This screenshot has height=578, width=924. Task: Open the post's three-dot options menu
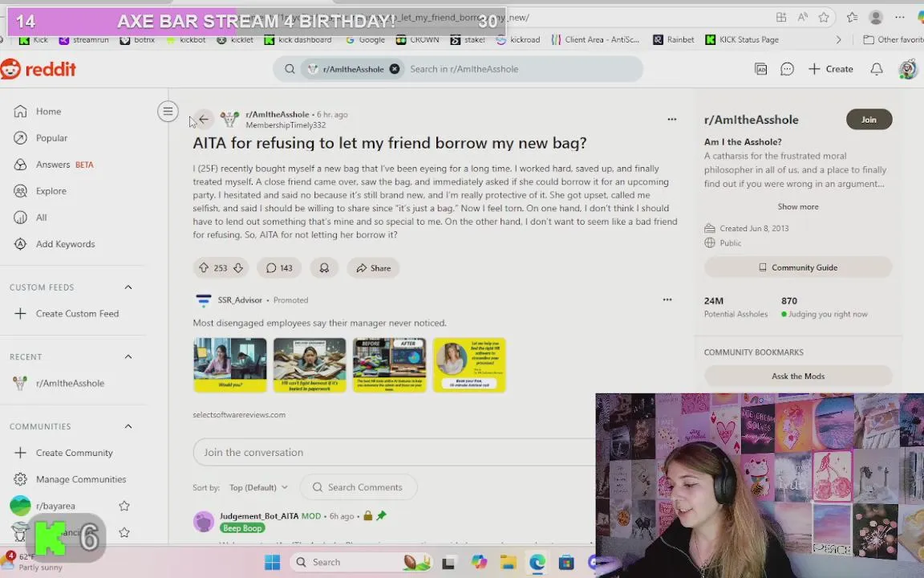click(672, 119)
